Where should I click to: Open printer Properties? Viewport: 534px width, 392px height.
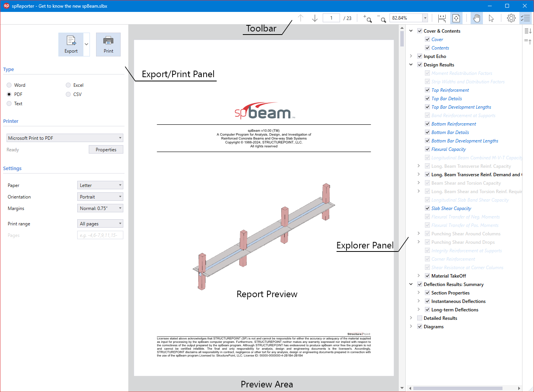pyautogui.click(x=106, y=150)
